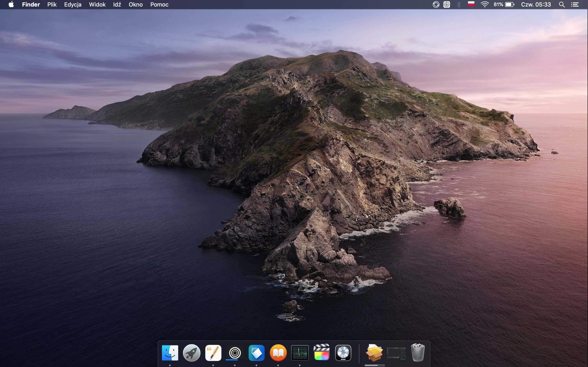Open minimized Activity Monitor window thumbnail
Viewport: 588px width, 367px height.
(x=396, y=353)
